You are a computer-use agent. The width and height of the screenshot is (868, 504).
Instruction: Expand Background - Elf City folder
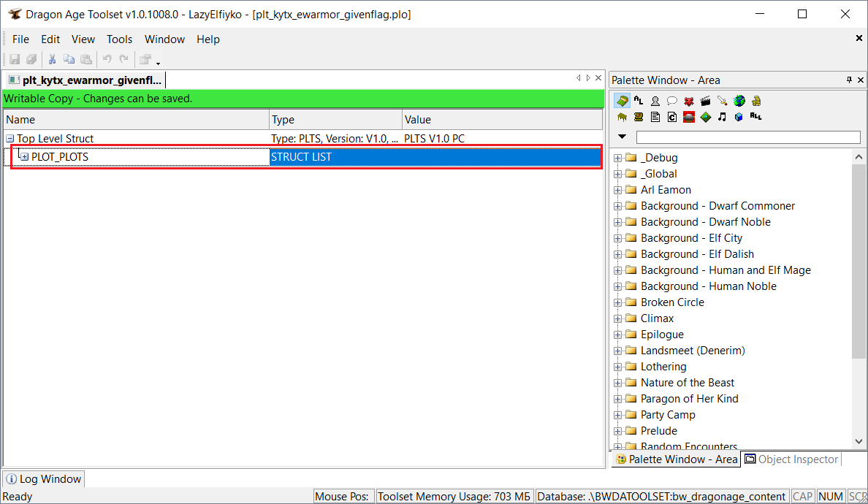point(618,238)
